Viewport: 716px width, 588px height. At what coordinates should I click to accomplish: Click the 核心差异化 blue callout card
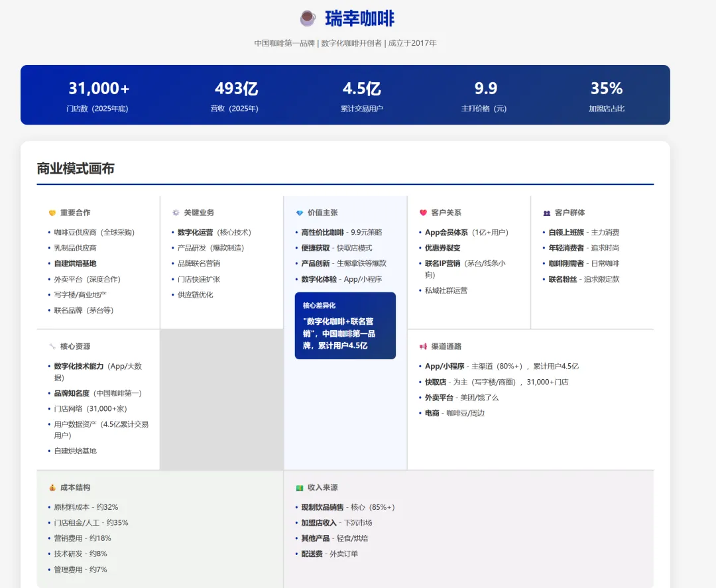pos(345,325)
